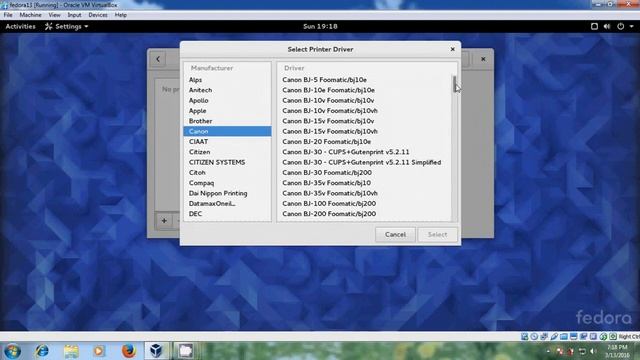
Task: Select CITIZEN SYSTEMS manufacturer
Action: tap(227, 162)
